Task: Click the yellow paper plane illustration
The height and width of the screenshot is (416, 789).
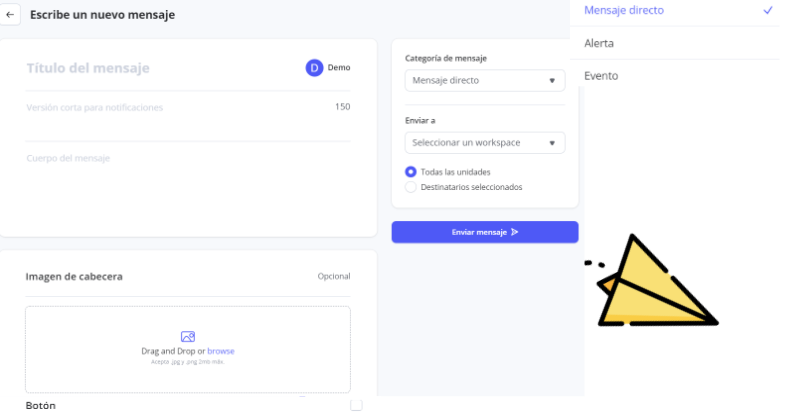Action: click(657, 285)
